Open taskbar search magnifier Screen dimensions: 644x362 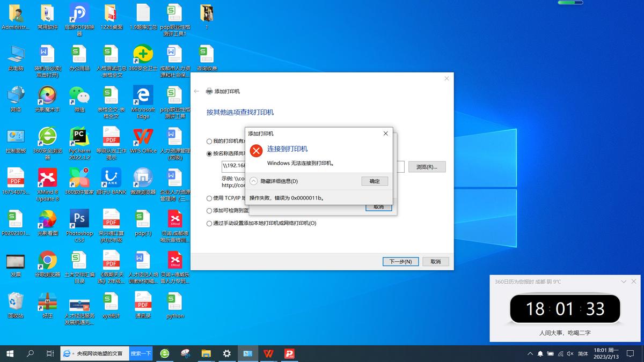[30, 353]
